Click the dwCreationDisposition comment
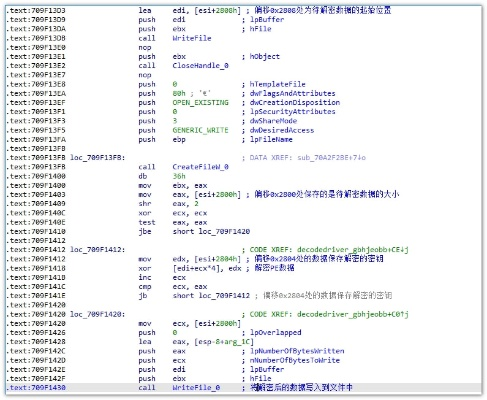Viewport: 487px width, 400px height. tap(295, 102)
